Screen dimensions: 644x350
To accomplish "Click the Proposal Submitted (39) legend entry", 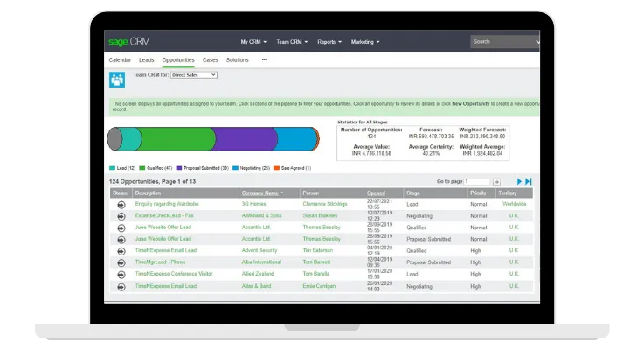I will pos(203,168).
